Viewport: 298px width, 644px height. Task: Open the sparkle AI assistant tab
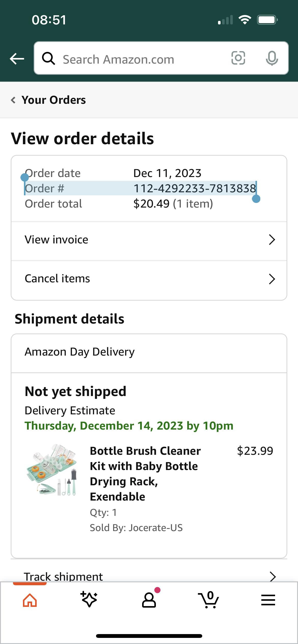click(x=89, y=599)
